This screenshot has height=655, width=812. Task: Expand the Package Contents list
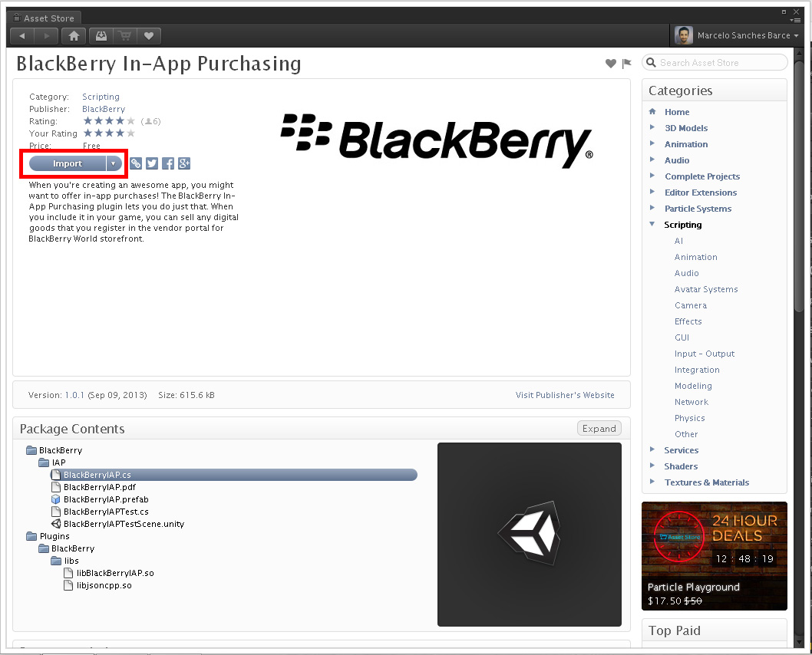[x=599, y=429]
